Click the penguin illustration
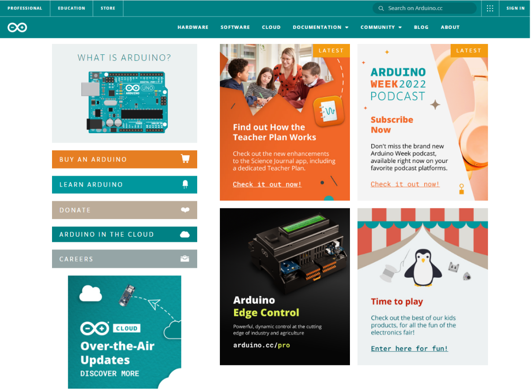Screen dimensions: 532x392 pyautogui.click(x=423, y=268)
